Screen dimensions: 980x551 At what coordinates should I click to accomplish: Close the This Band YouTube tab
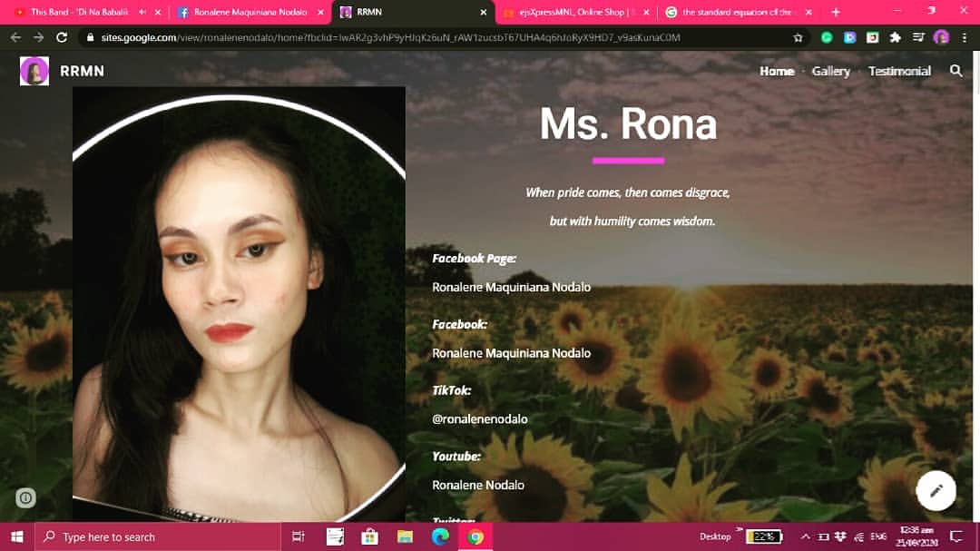[158, 12]
